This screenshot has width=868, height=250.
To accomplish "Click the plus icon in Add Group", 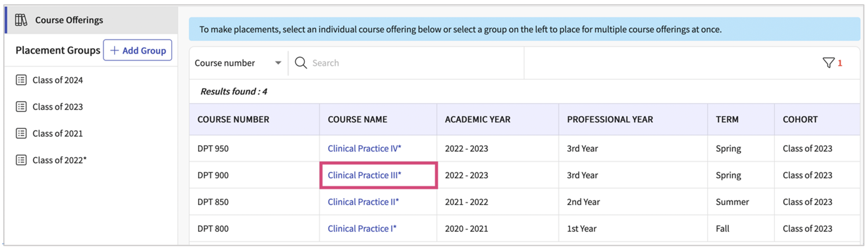I will pyautogui.click(x=115, y=50).
